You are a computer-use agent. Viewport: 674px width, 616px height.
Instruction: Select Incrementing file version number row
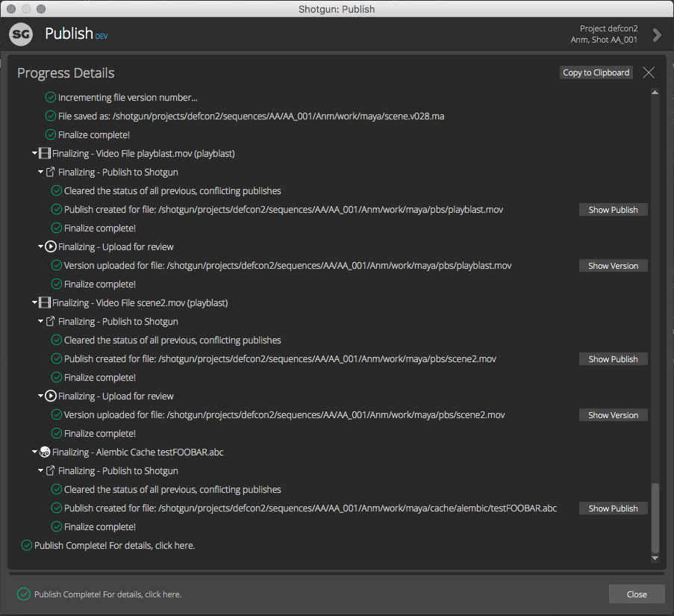[x=128, y=98]
